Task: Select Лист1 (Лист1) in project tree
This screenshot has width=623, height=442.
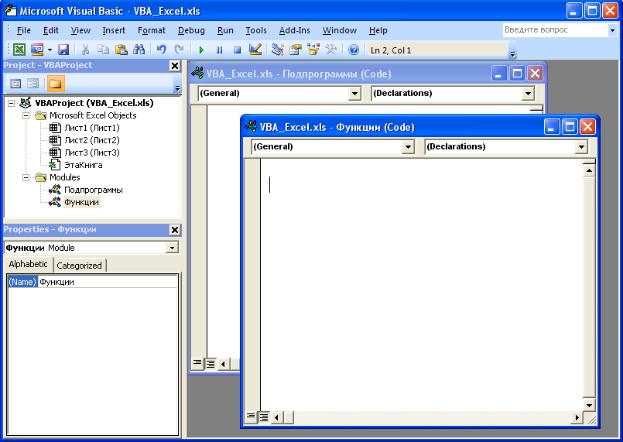Action: click(92, 128)
